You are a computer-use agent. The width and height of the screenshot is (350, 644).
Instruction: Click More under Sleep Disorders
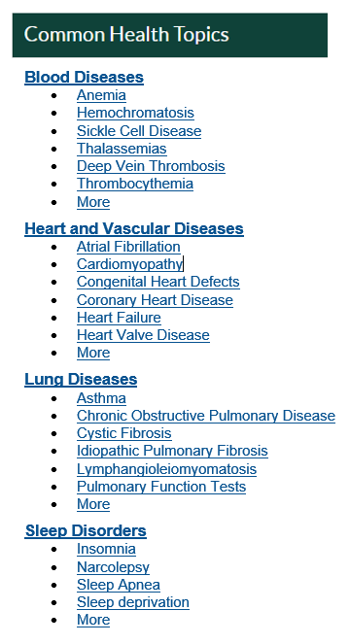coord(93,620)
